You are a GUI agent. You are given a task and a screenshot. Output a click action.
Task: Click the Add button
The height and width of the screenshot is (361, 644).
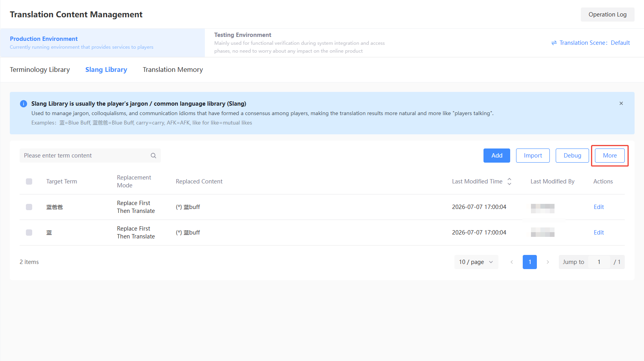tap(497, 156)
